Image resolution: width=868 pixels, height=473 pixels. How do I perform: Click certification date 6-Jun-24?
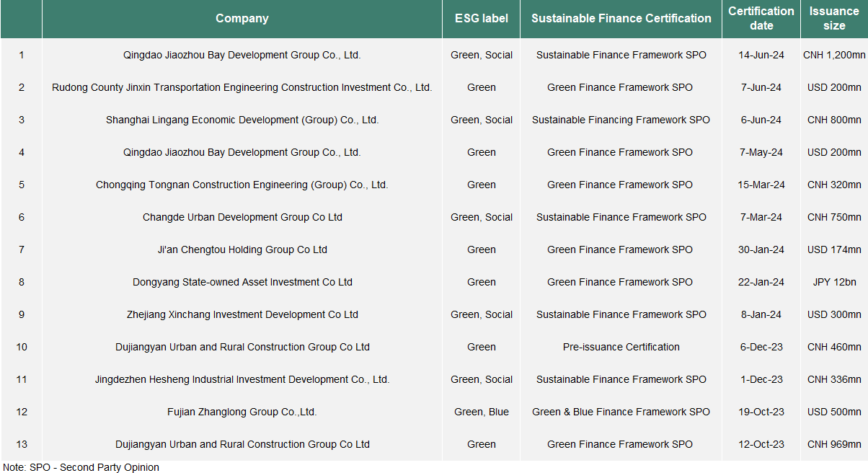tap(761, 120)
